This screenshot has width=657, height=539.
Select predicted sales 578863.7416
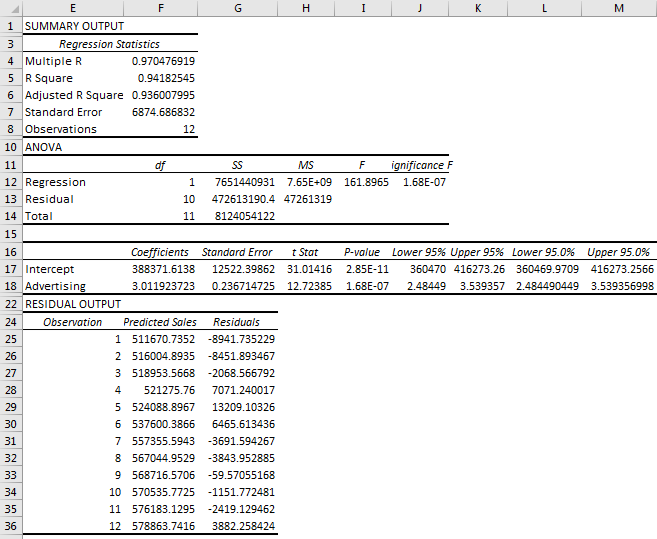pos(163,526)
